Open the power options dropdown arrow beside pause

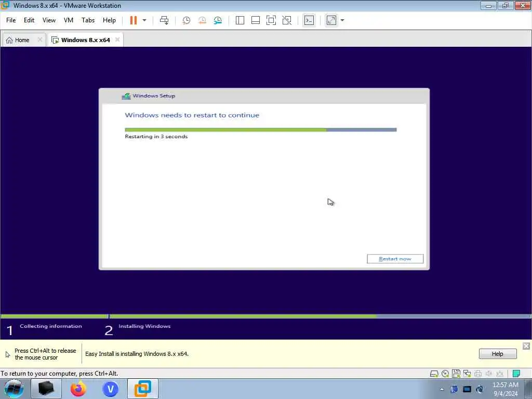144,20
